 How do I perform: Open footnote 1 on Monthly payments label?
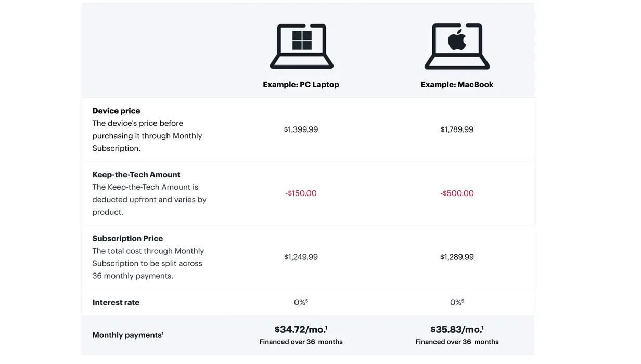pos(163,333)
